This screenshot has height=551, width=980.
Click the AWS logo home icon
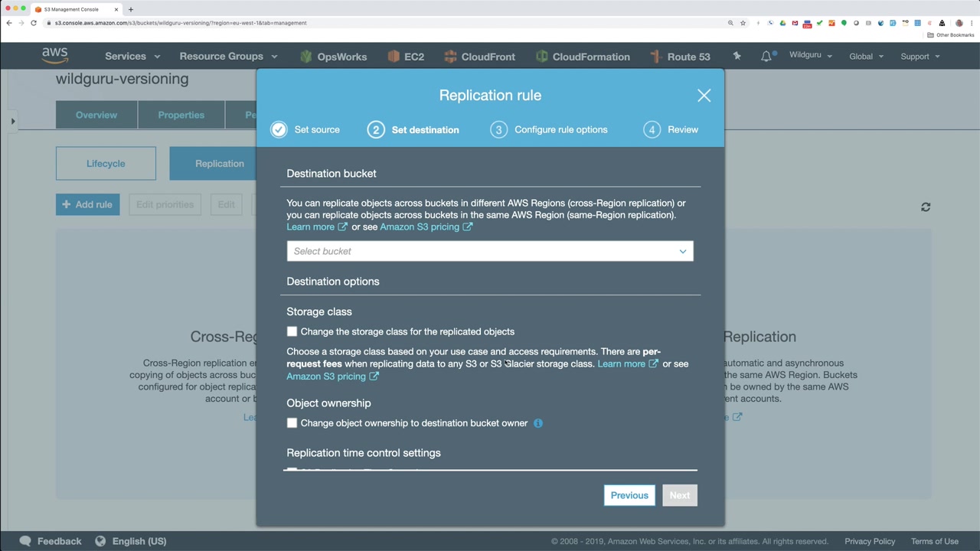click(55, 56)
